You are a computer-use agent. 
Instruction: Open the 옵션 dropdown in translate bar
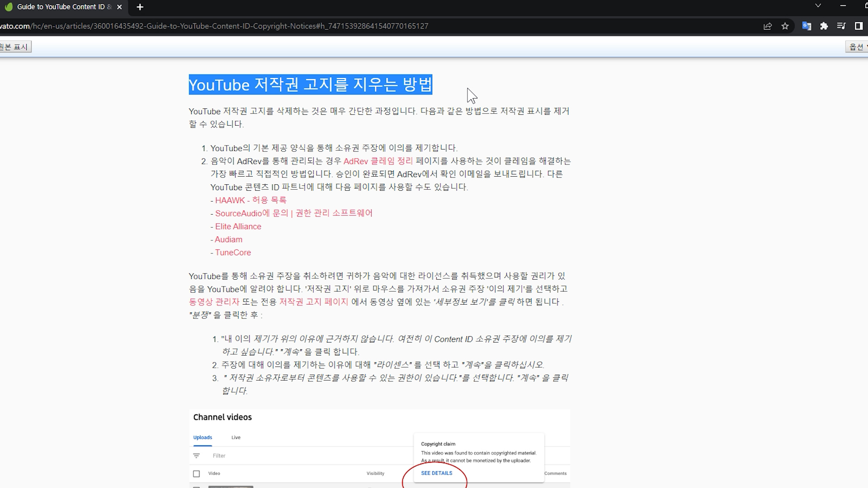[x=857, y=47]
